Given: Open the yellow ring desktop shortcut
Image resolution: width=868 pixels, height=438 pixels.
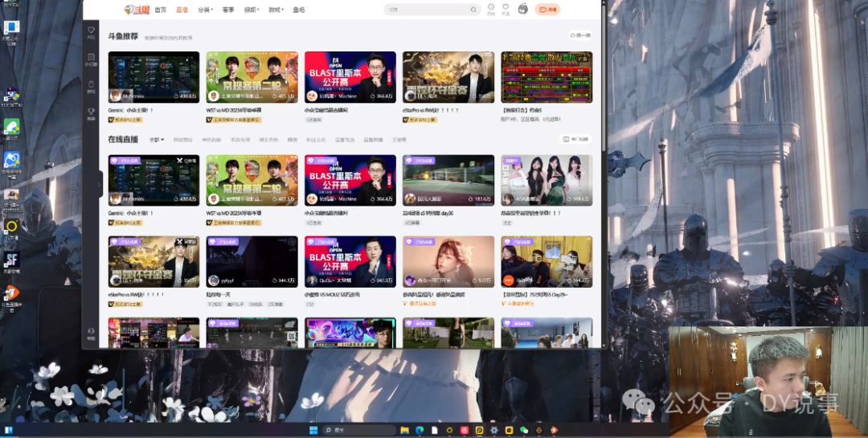Looking at the screenshot, I should pos(11,228).
